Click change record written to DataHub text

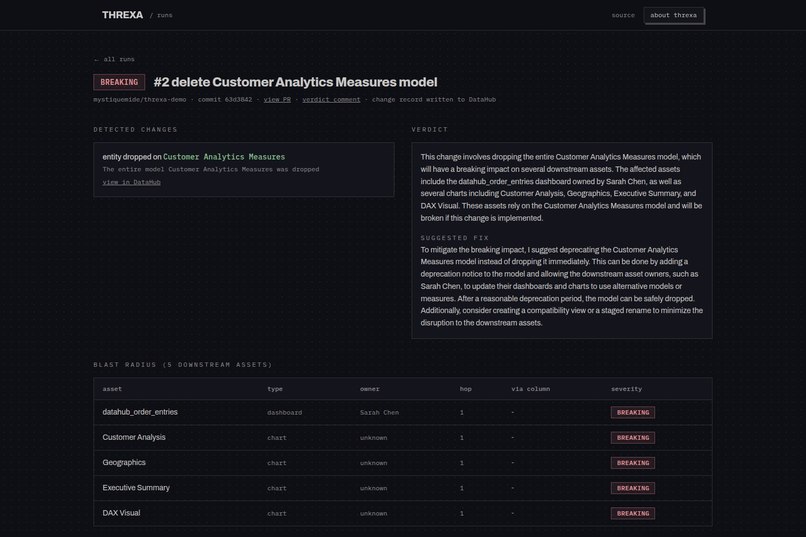click(434, 100)
